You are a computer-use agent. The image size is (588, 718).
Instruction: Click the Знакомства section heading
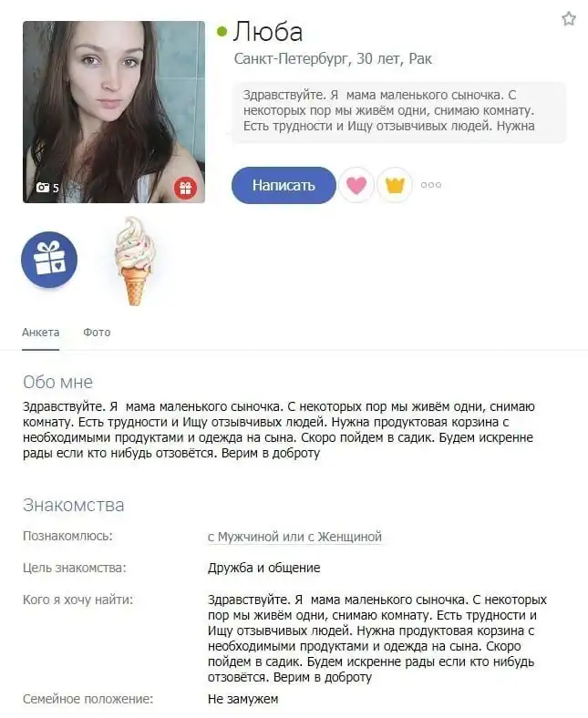point(73,505)
